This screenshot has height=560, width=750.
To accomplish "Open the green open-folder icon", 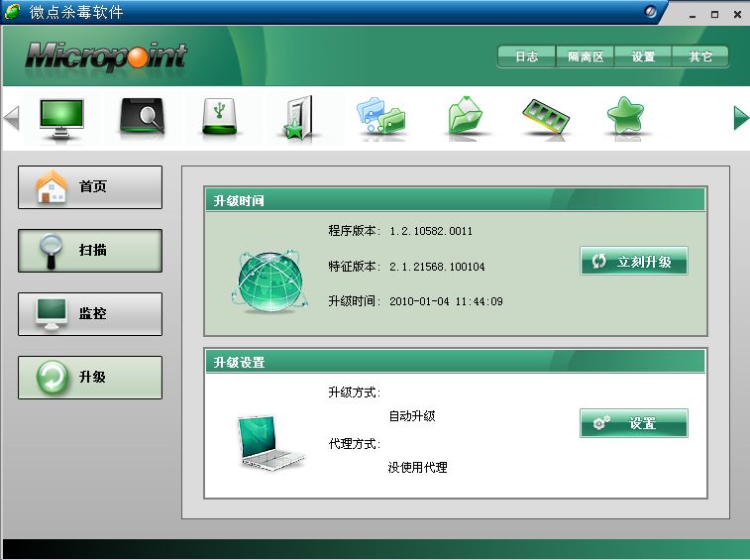I will point(465,115).
